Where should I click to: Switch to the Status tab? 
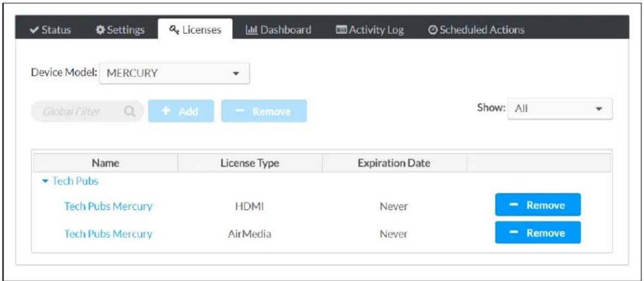click(50, 30)
